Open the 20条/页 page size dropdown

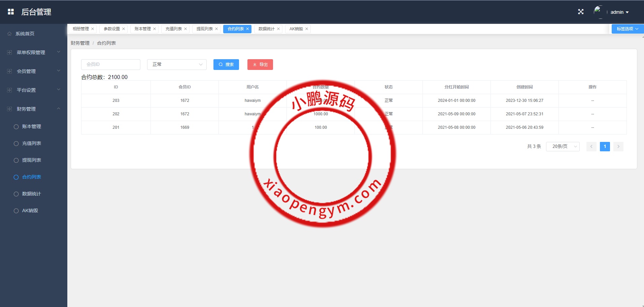[x=563, y=147]
